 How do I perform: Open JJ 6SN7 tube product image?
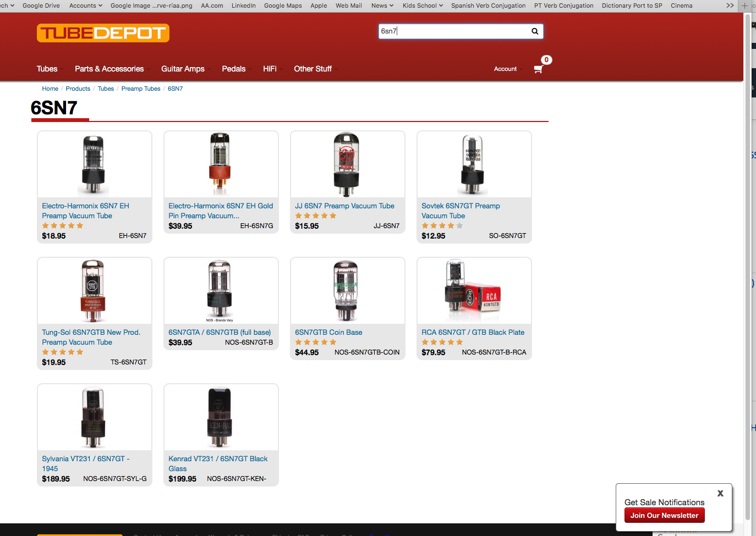tap(348, 164)
